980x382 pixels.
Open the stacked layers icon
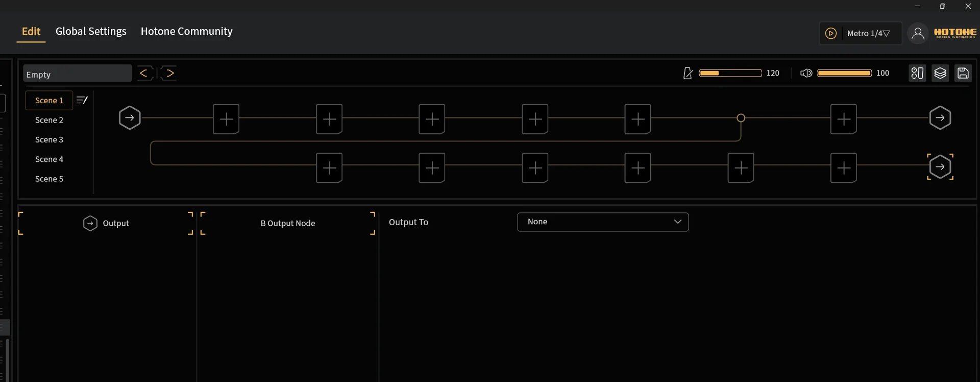click(x=940, y=73)
